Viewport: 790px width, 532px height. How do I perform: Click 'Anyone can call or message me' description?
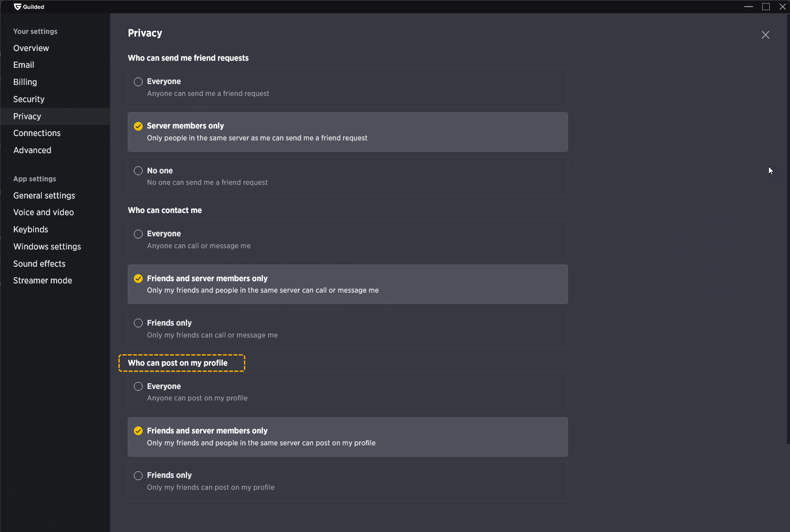[199, 246]
